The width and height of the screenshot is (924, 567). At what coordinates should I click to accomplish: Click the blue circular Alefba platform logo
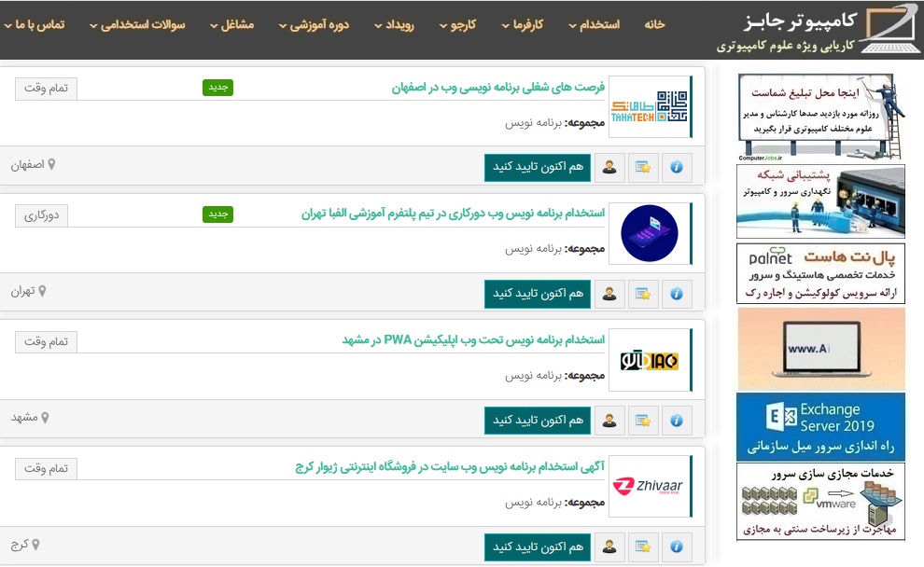pyautogui.click(x=650, y=233)
